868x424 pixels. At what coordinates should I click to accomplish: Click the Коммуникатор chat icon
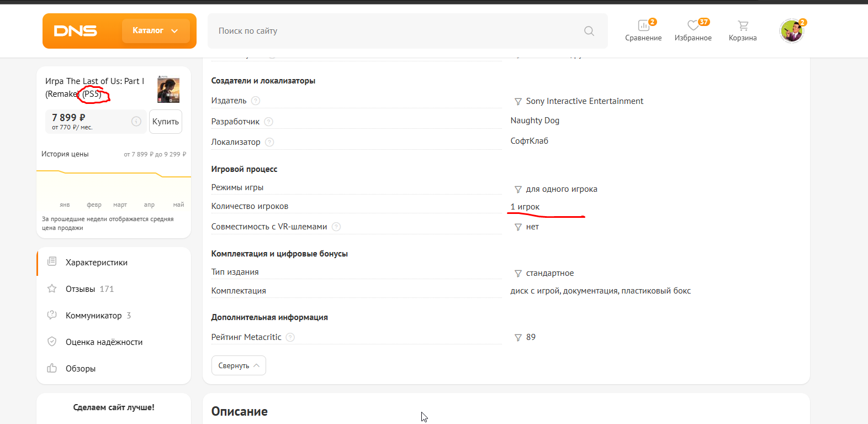[52, 315]
